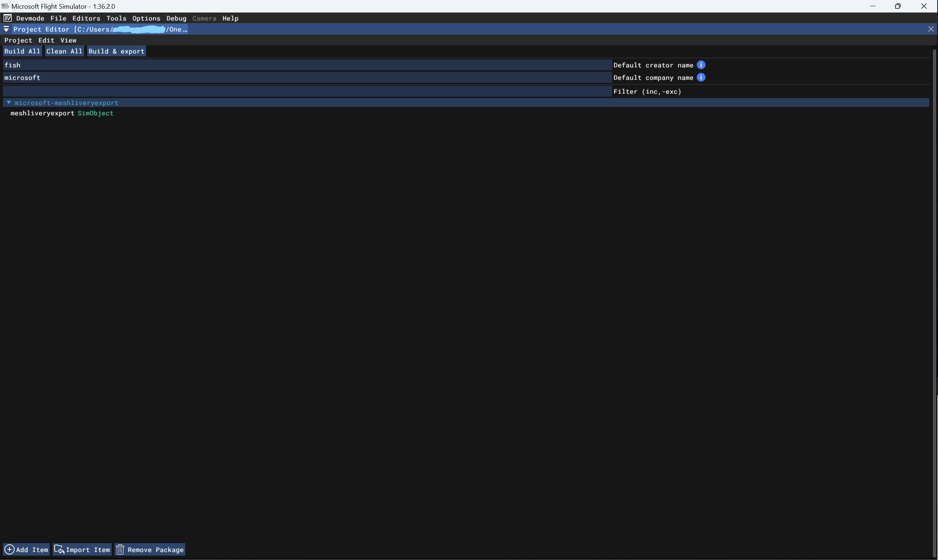The image size is (938, 560).
Task: Click the Add Item plus icon
Action: 10,549
